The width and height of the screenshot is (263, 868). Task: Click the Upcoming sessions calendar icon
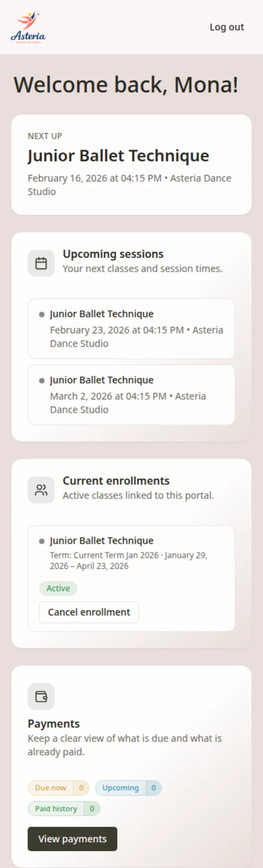(x=41, y=263)
